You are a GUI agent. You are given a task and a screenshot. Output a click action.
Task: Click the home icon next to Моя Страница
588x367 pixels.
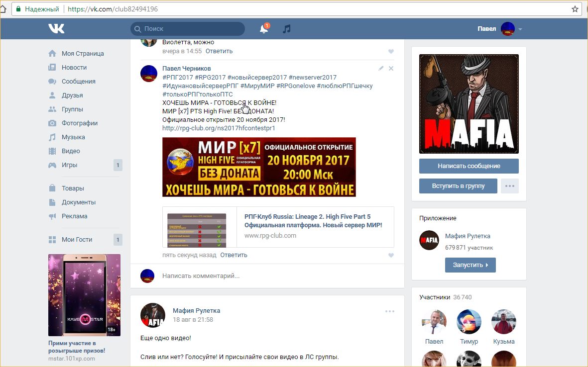(52, 54)
